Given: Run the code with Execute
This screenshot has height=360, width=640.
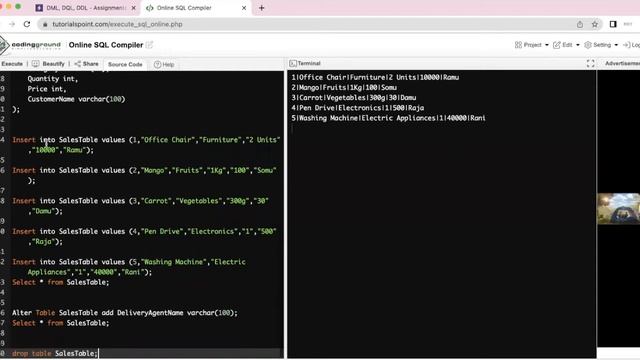Looking at the screenshot, I should [12, 64].
